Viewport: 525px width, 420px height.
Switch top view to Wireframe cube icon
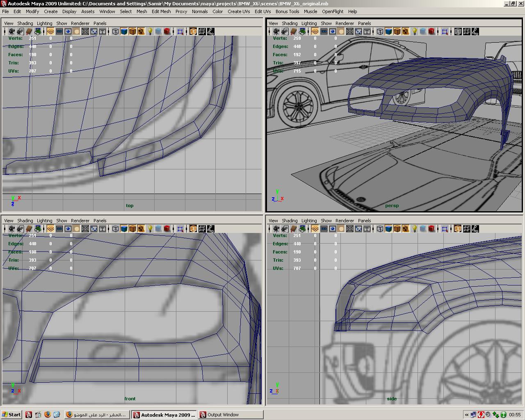click(115, 32)
